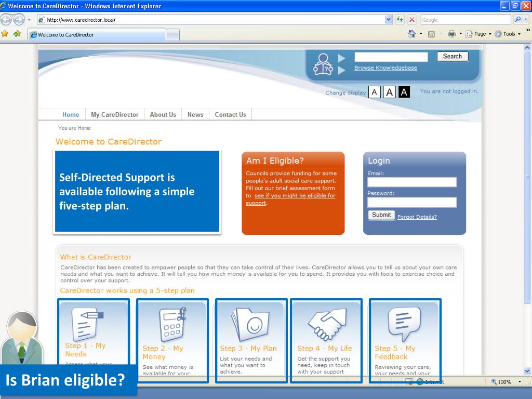Click the Step 1 My Needs notepad icon
Viewport: 532px width, 399px height.
(87, 324)
